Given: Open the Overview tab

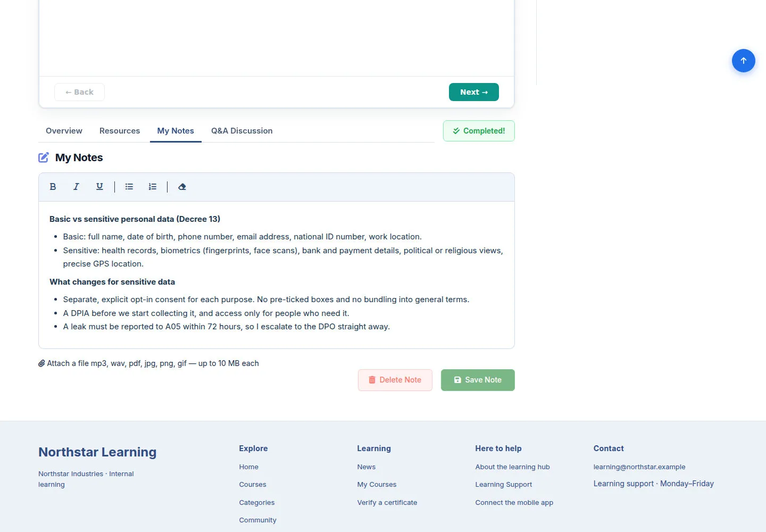Looking at the screenshot, I should click(64, 131).
